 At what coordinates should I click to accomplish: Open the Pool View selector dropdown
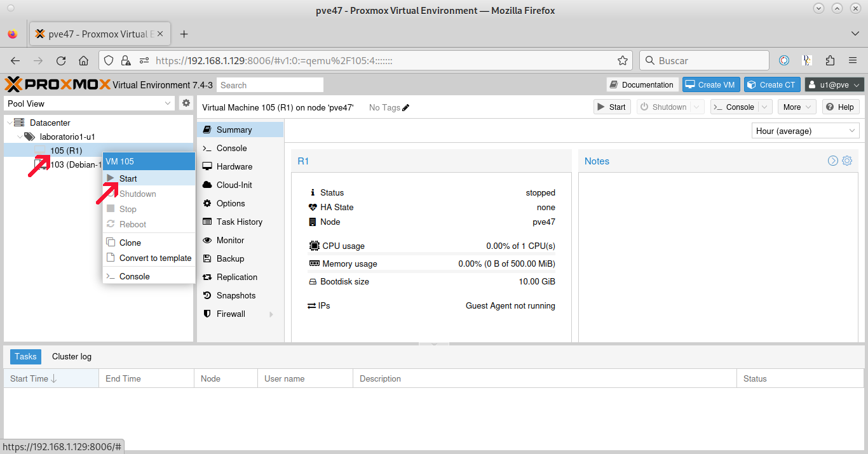click(90, 103)
